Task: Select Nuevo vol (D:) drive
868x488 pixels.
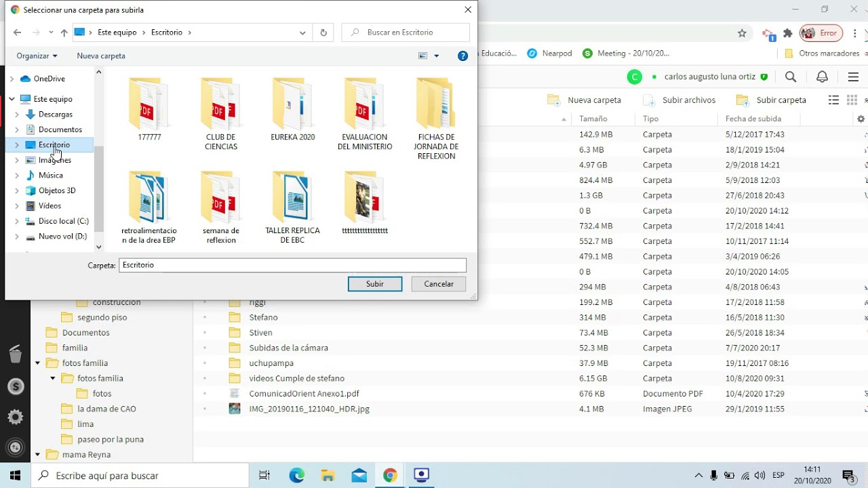Action: (x=62, y=237)
